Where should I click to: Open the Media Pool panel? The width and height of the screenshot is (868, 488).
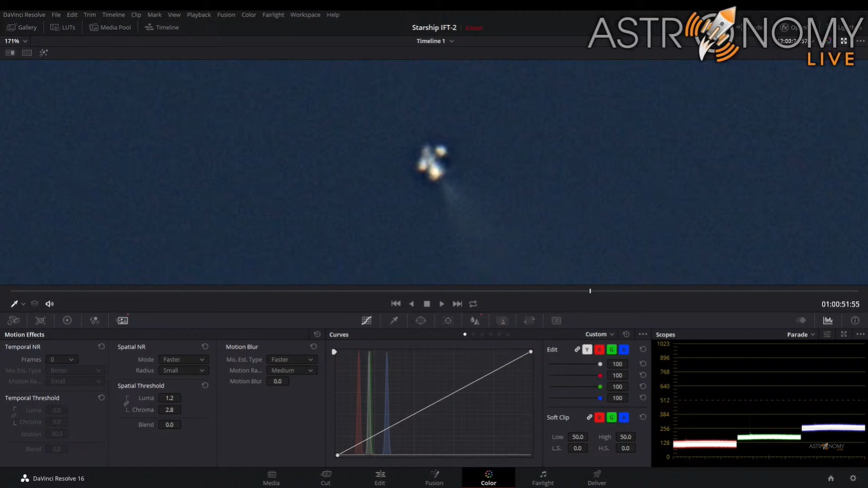click(x=110, y=27)
